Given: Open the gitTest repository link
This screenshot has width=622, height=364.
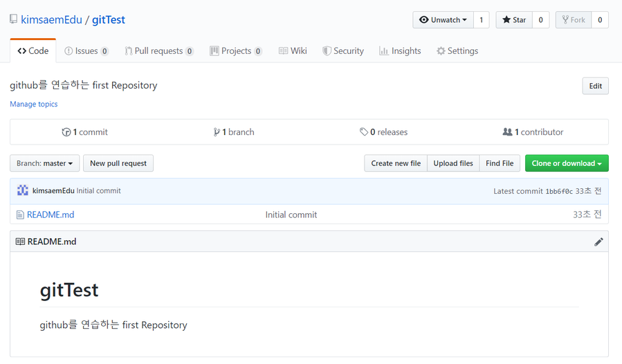Looking at the screenshot, I should tap(109, 20).
